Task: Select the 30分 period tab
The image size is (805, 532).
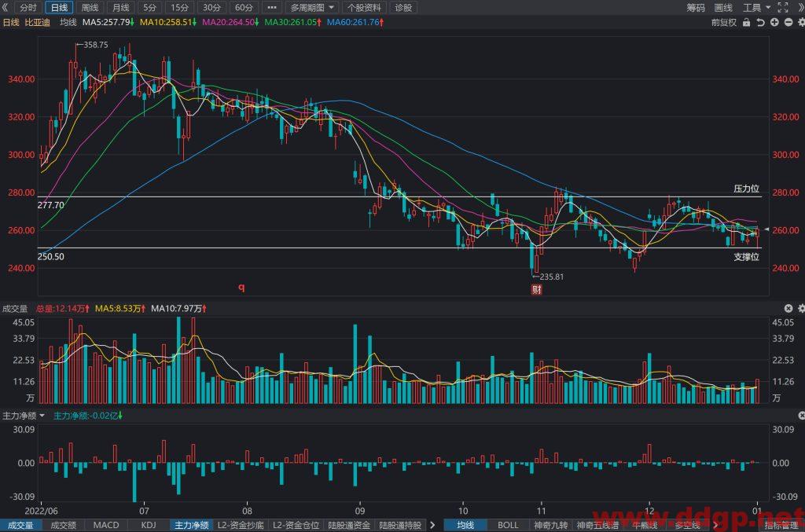Action: 211,7
